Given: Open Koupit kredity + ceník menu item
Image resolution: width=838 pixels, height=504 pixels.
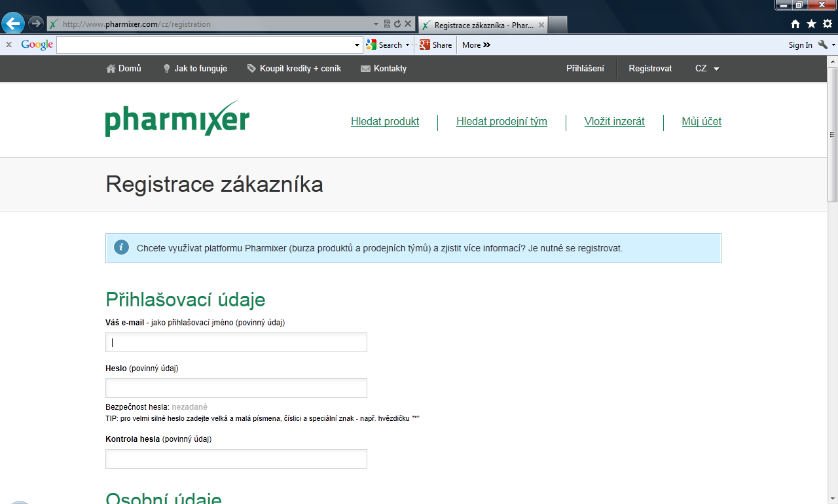Looking at the screenshot, I should click(x=294, y=68).
